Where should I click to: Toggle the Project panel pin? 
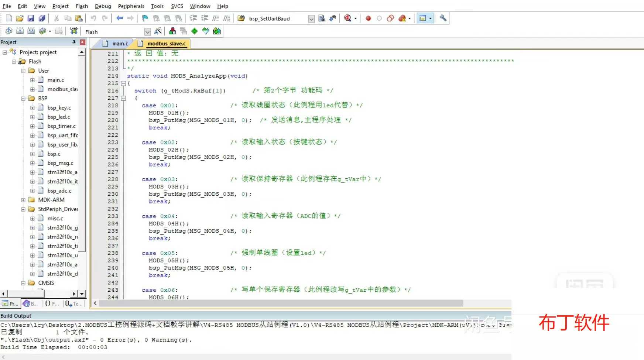pos(74,42)
